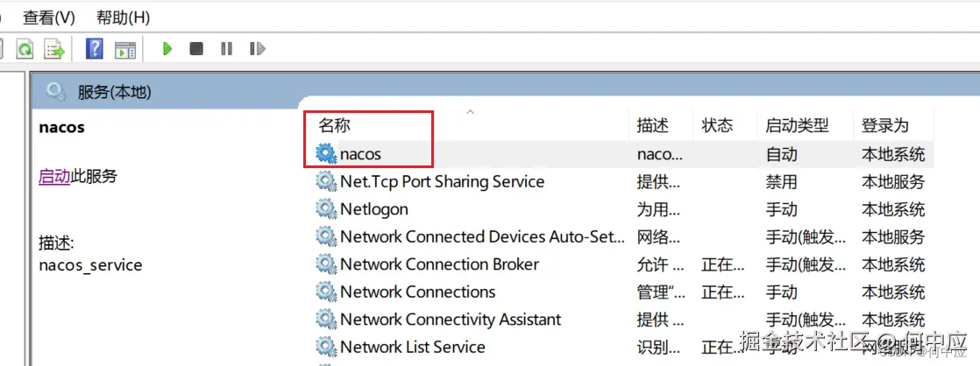The height and width of the screenshot is (366, 980).
Task: Click the 登录为 column header
Action: coord(885,126)
